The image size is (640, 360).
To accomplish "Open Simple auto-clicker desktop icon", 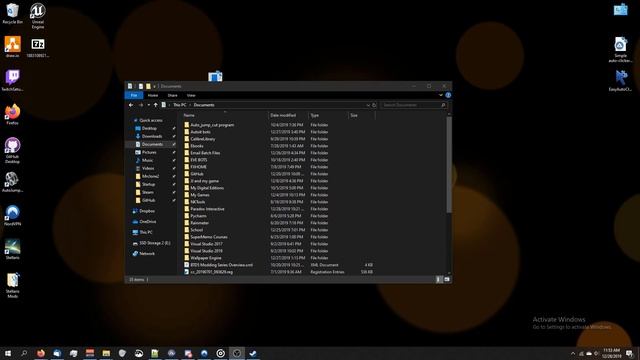I will pos(620,50).
